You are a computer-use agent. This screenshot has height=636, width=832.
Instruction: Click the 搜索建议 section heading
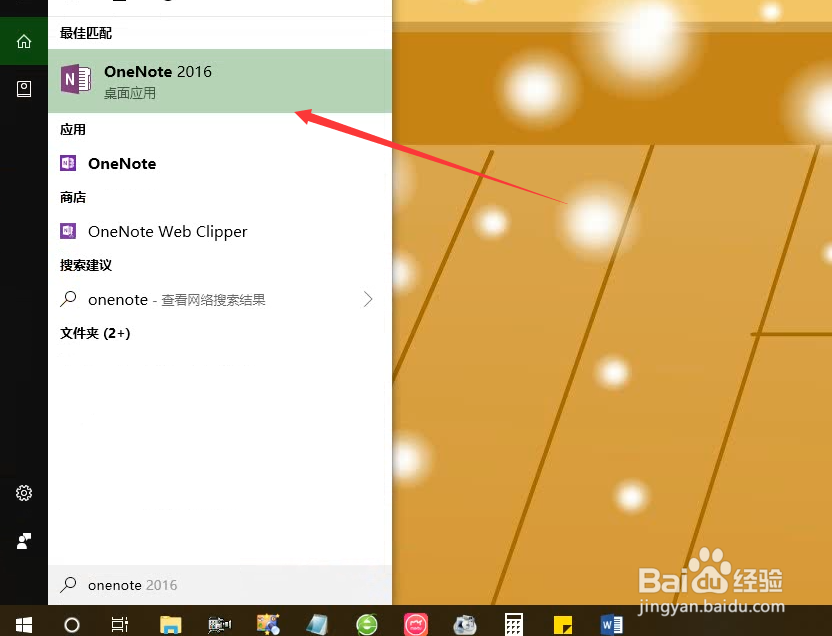pyautogui.click(x=86, y=265)
